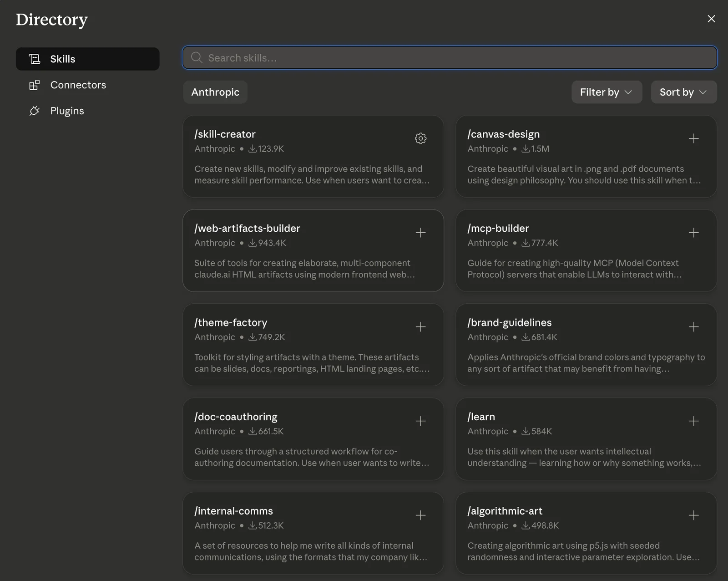Click description starting 'Guide users through a structured'

[x=312, y=458]
